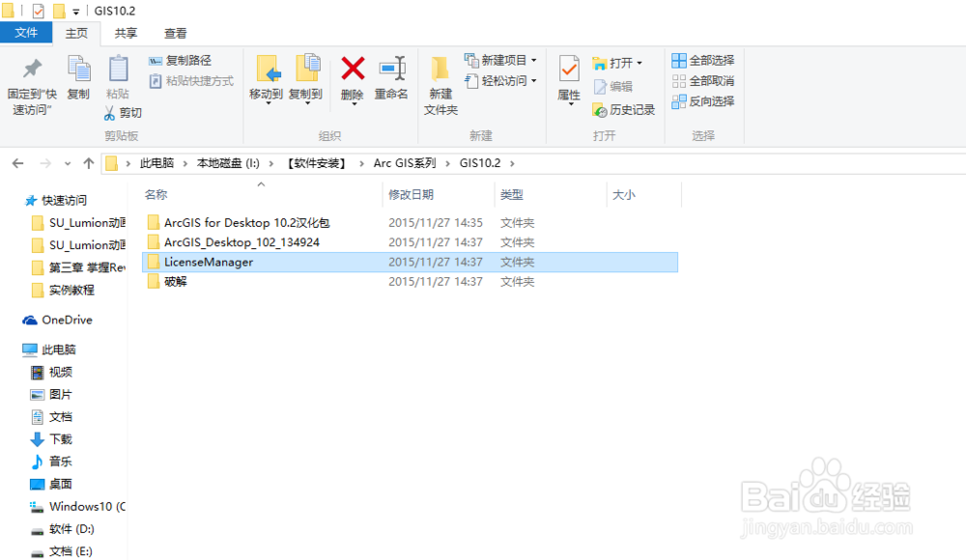Open the File (文件) tab
Screen dimensions: 966x560
(x=26, y=33)
